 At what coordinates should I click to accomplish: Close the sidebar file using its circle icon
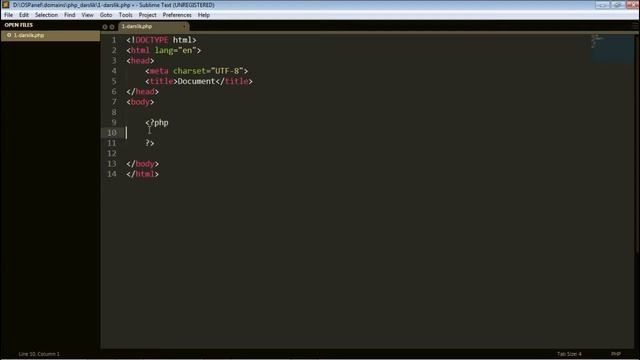[9, 36]
